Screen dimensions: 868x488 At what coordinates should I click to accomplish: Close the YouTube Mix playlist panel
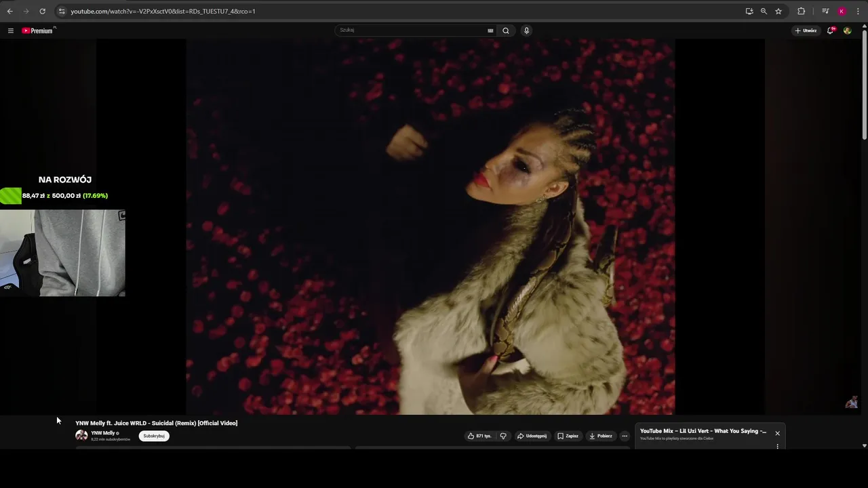777,433
